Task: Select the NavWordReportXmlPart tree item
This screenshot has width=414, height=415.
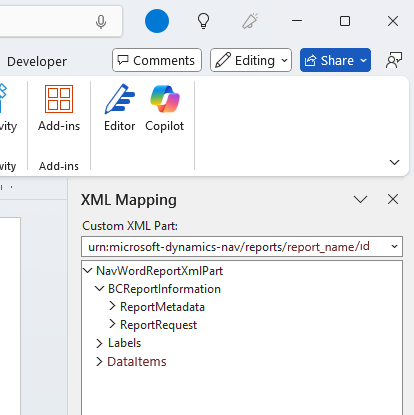Action: point(160,271)
